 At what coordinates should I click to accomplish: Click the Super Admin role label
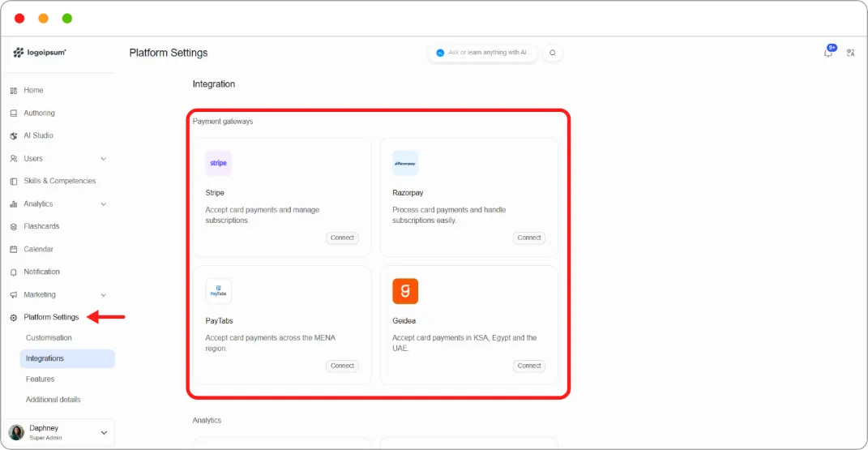pos(45,438)
